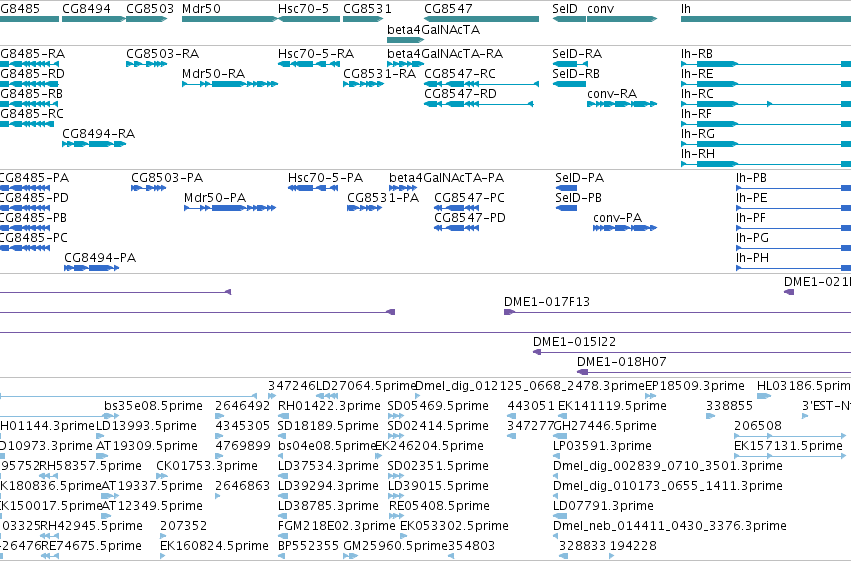
Task: Select EST Dmel_neb_014411_0430_3376.3prime label
Action: click(x=670, y=526)
